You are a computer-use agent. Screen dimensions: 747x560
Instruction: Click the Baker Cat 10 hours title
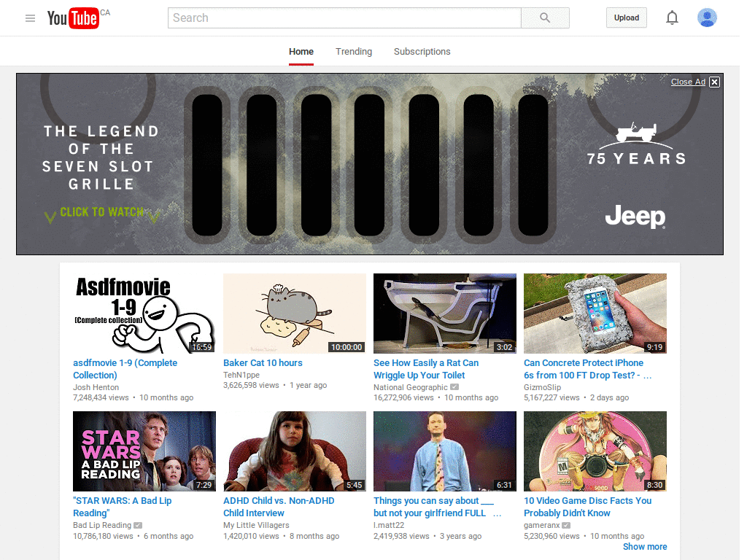coord(263,363)
